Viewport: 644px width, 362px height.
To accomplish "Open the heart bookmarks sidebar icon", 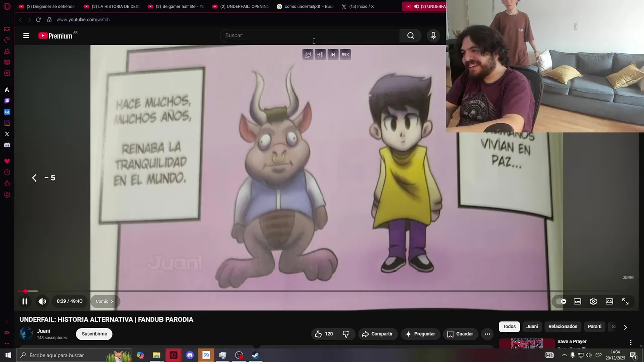I will [7, 161].
